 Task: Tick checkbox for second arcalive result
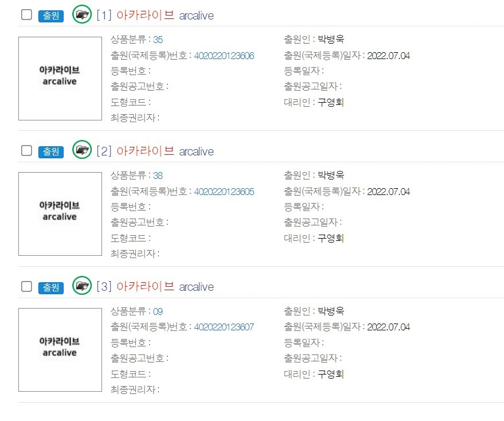[x=26, y=151]
